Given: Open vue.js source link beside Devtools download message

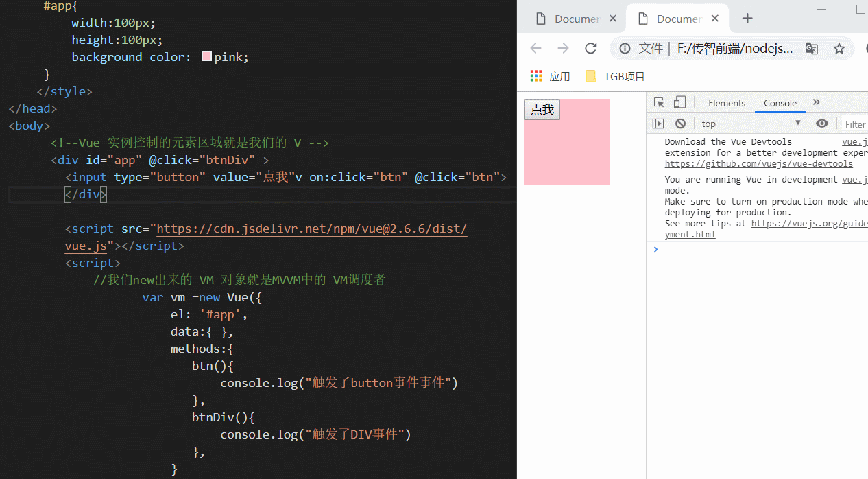Looking at the screenshot, I should pos(854,142).
